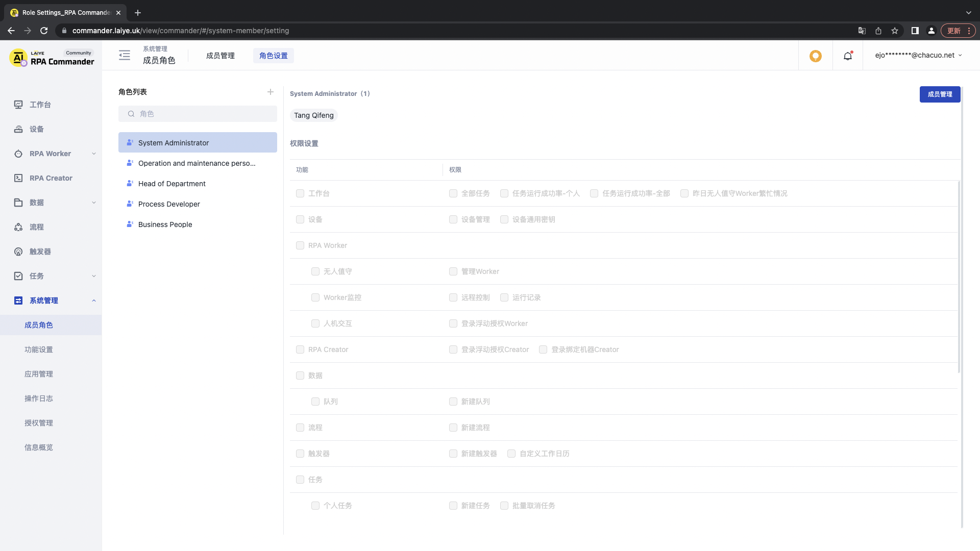The image size is (980, 551).
Task: Expand the 数据 sidebar menu chevron
Action: 94,203
